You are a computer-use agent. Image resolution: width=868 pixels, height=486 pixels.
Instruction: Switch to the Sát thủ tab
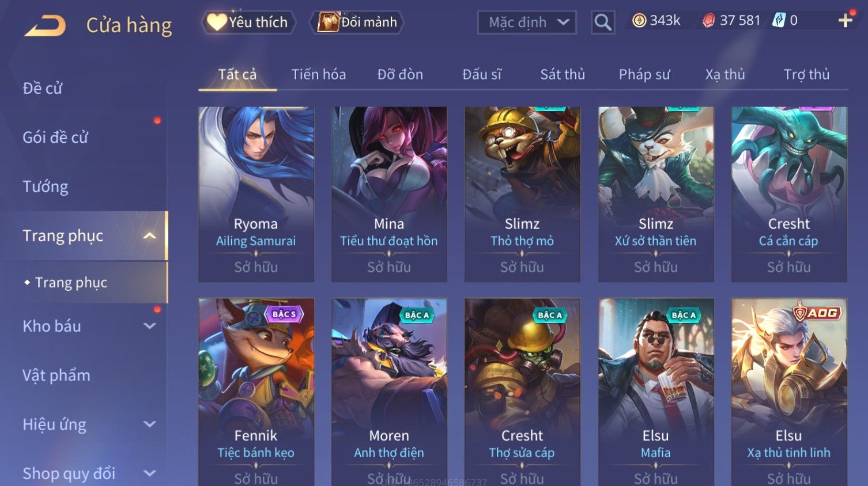click(x=563, y=74)
